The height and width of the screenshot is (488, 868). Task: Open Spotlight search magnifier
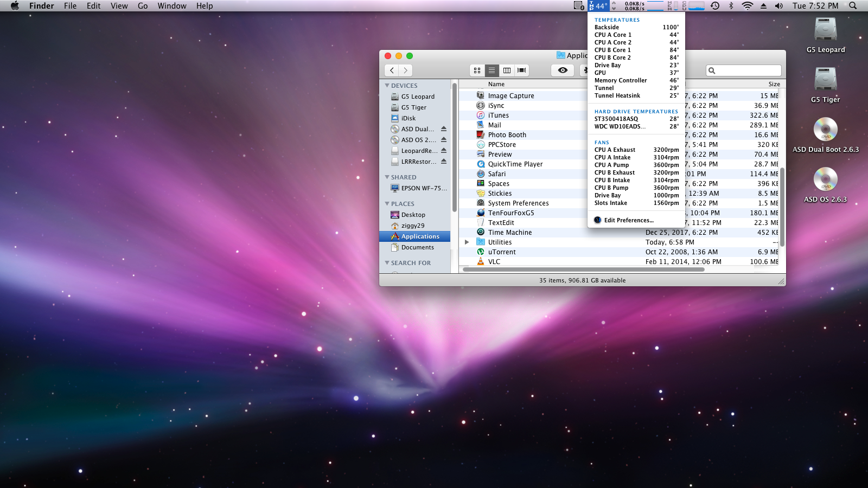(853, 6)
